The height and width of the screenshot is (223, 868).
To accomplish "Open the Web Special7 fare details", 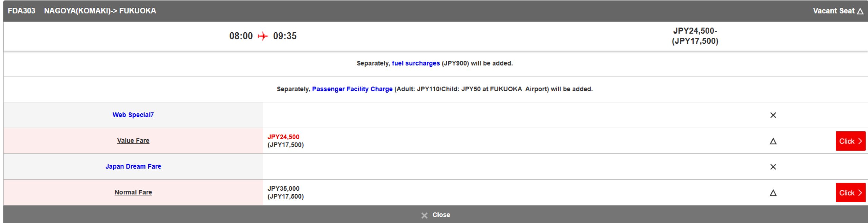I will (x=133, y=115).
